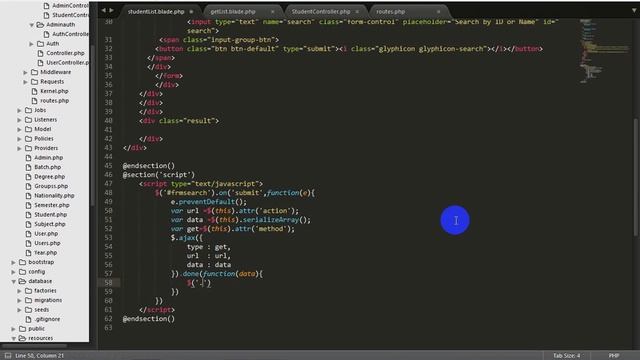
Task: Switch to getList.blade.php tab
Action: [233, 12]
